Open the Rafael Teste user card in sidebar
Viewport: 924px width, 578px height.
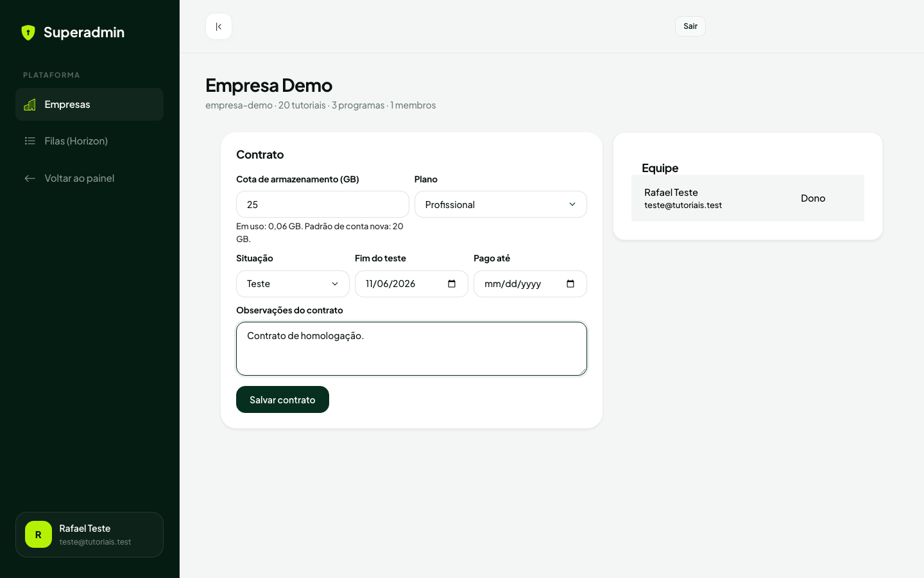click(x=89, y=534)
